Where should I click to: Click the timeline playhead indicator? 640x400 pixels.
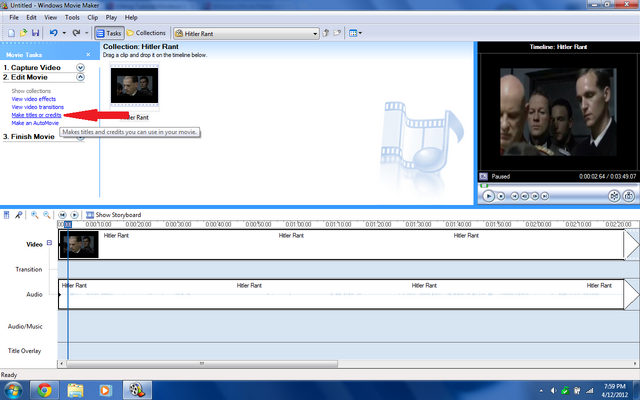[68, 224]
